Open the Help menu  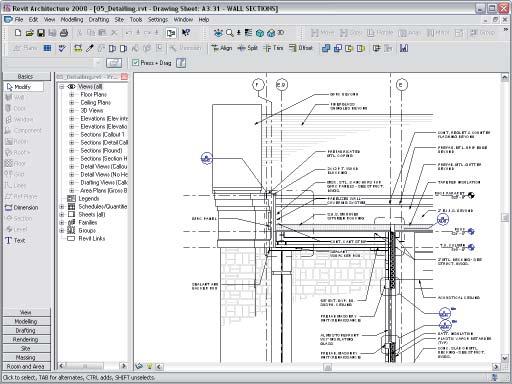click(204, 20)
